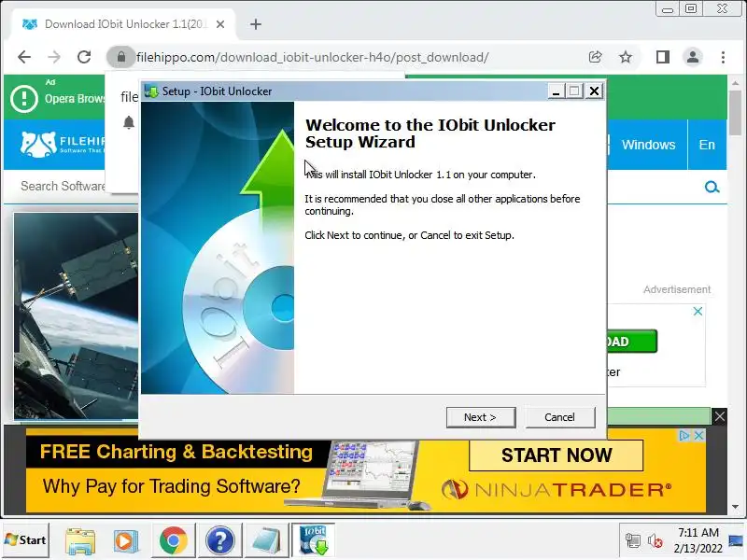Click the Search Software field
The height and width of the screenshot is (560, 747).
click(x=63, y=186)
